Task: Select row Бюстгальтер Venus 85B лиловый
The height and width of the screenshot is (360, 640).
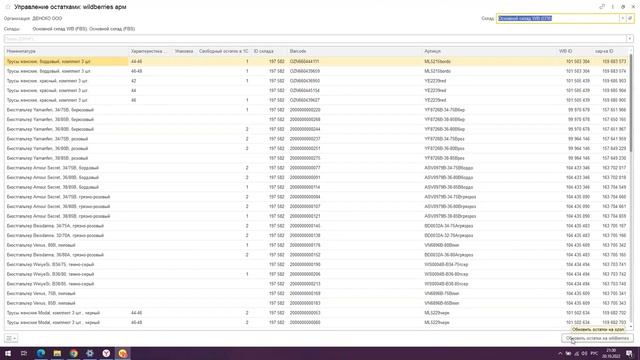Action: coord(316,303)
